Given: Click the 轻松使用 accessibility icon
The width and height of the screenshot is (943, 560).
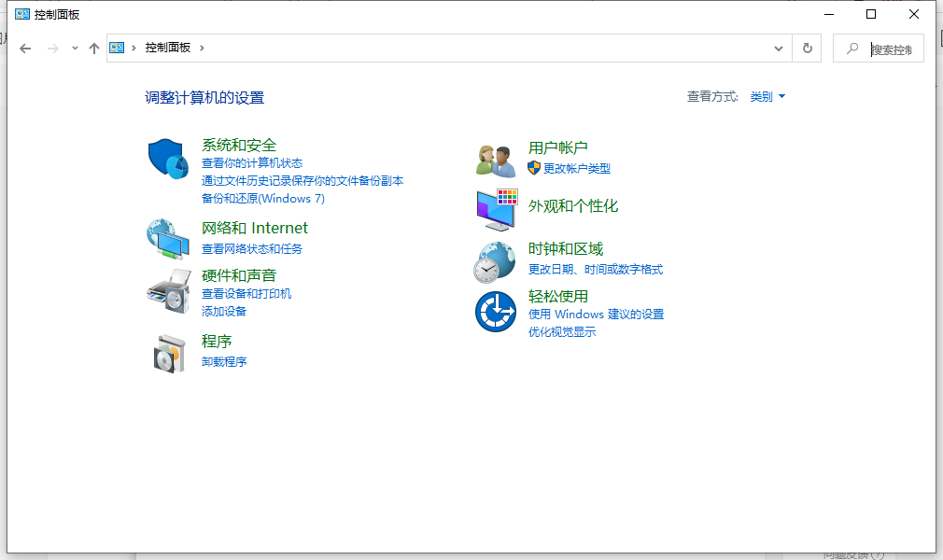Looking at the screenshot, I should [494, 311].
